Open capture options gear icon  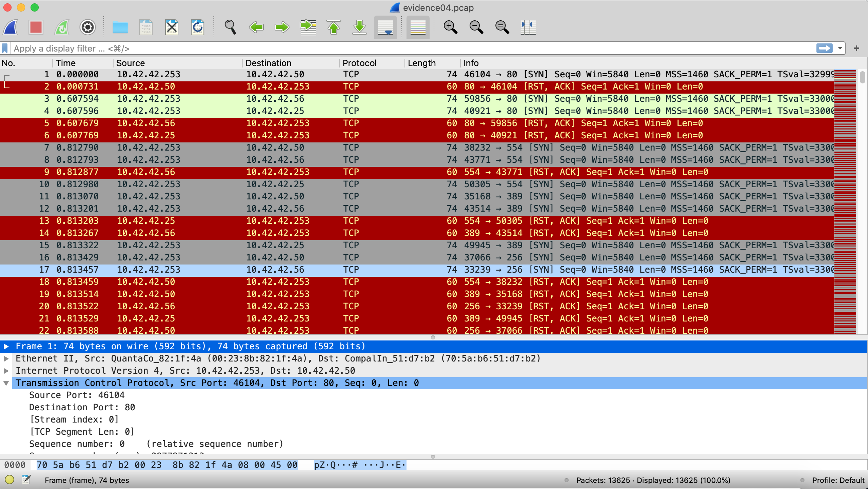point(87,27)
